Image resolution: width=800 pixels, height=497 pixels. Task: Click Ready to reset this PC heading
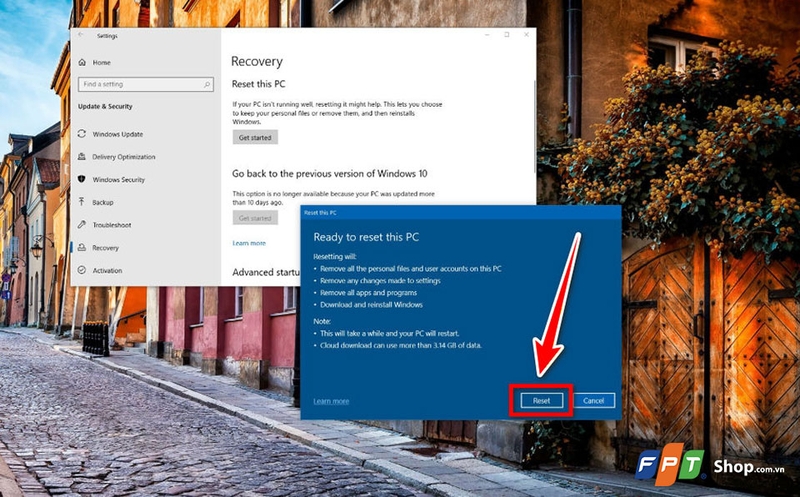click(x=366, y=237)
